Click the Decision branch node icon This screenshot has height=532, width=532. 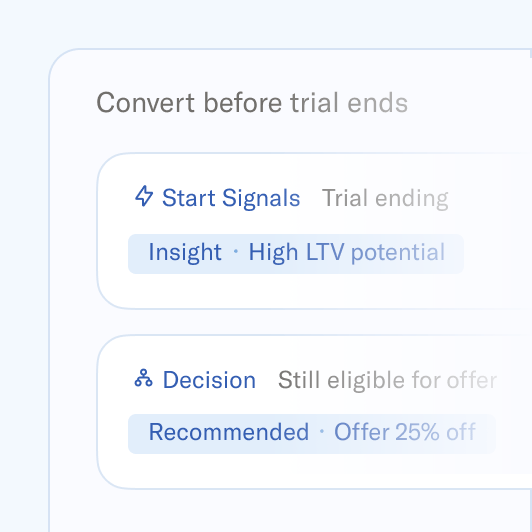[x=144, y=378]
